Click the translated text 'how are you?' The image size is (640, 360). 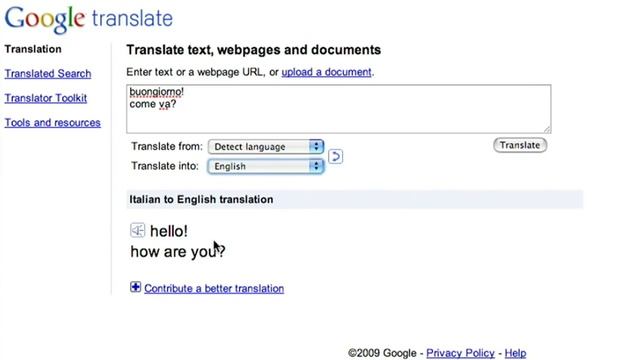[178, 251]
